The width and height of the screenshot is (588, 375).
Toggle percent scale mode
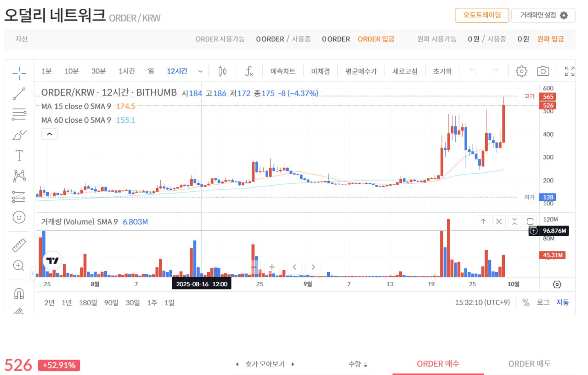[x=526, y=303]
